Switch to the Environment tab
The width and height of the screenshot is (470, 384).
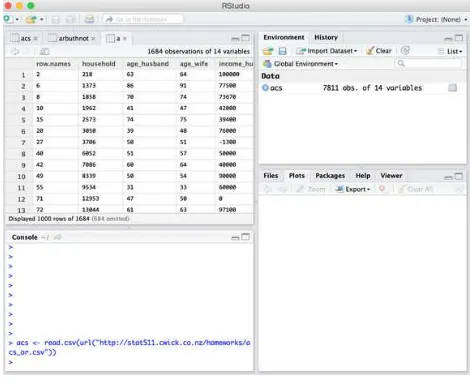[284, 37]
